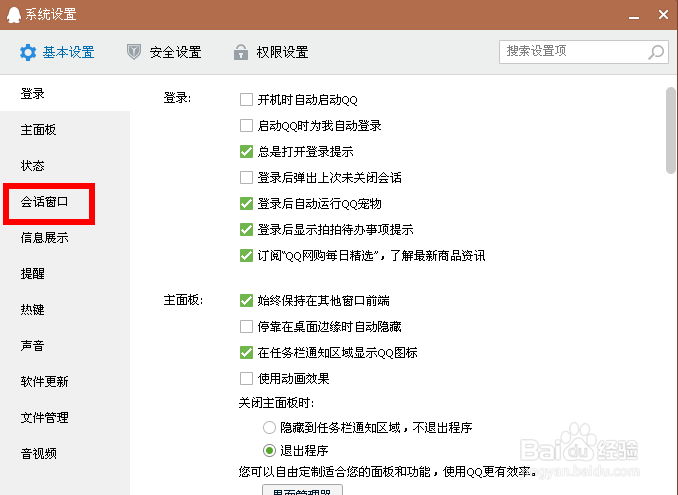678x495 pixels.
Task: Click the shield icon for 安全设置
Action: click(134, 52)
